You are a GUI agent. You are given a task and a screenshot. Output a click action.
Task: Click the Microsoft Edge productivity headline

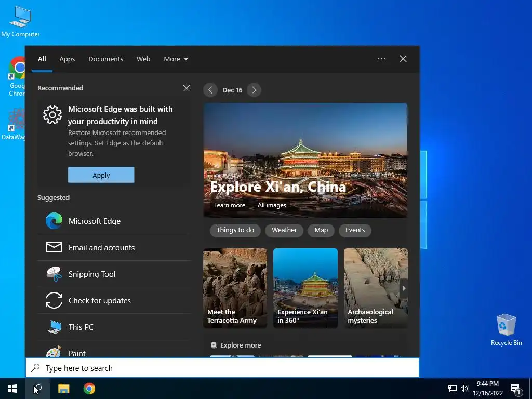[x=121, y=115]
